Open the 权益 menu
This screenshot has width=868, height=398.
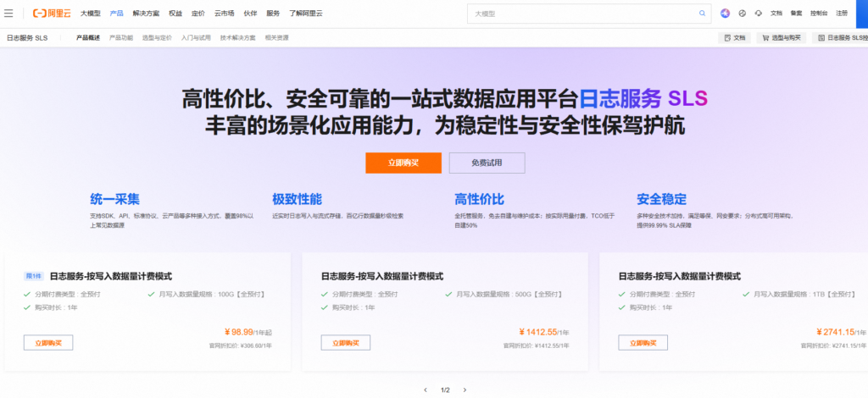[x=175, y=14]
